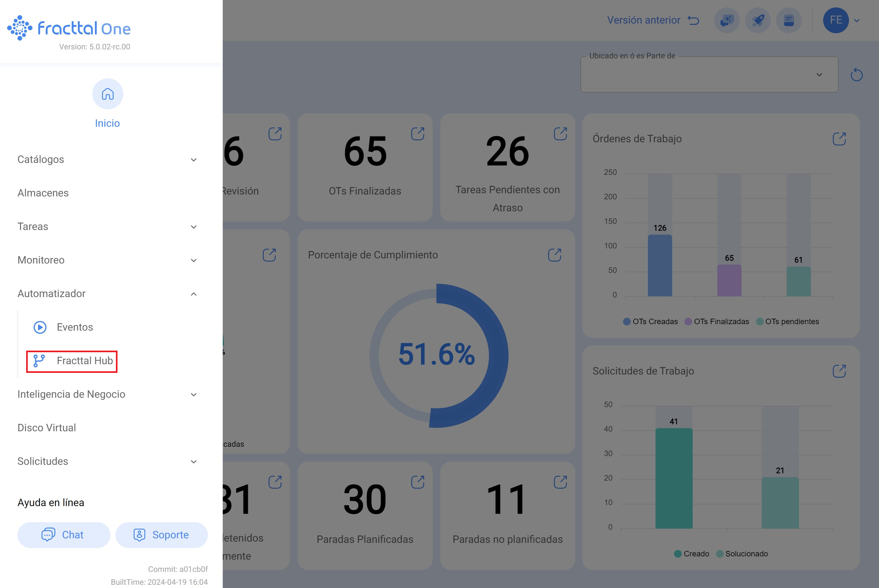This screenshot has height=588, width=879.
Task: Select the Inteligencia de Negocio label
Action: (71, 394)
